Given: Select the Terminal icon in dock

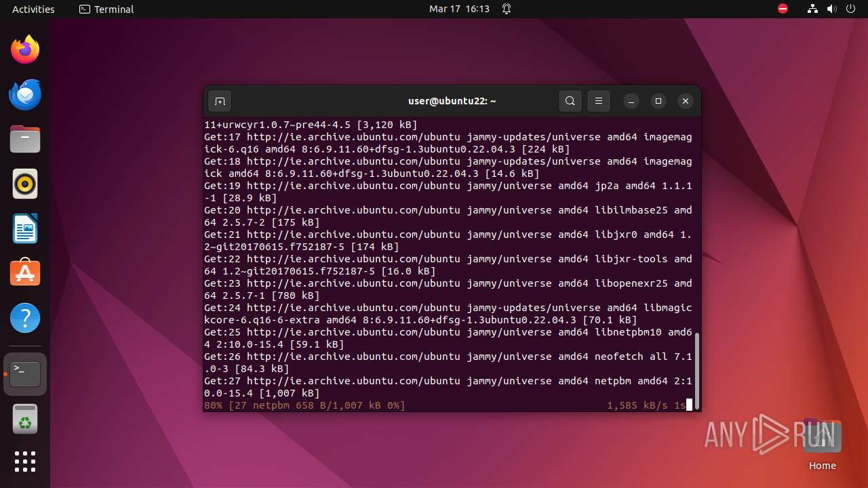Looking at the screenshot, I should pyautogui.click(x=25, y=374).
